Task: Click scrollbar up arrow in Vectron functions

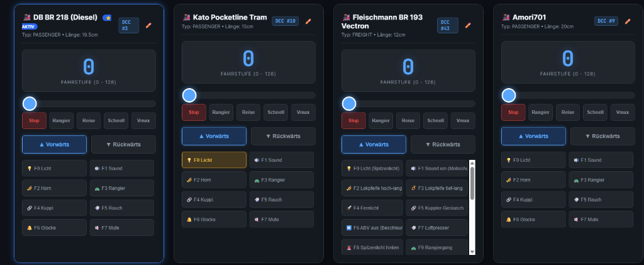Action: (472, 163)
